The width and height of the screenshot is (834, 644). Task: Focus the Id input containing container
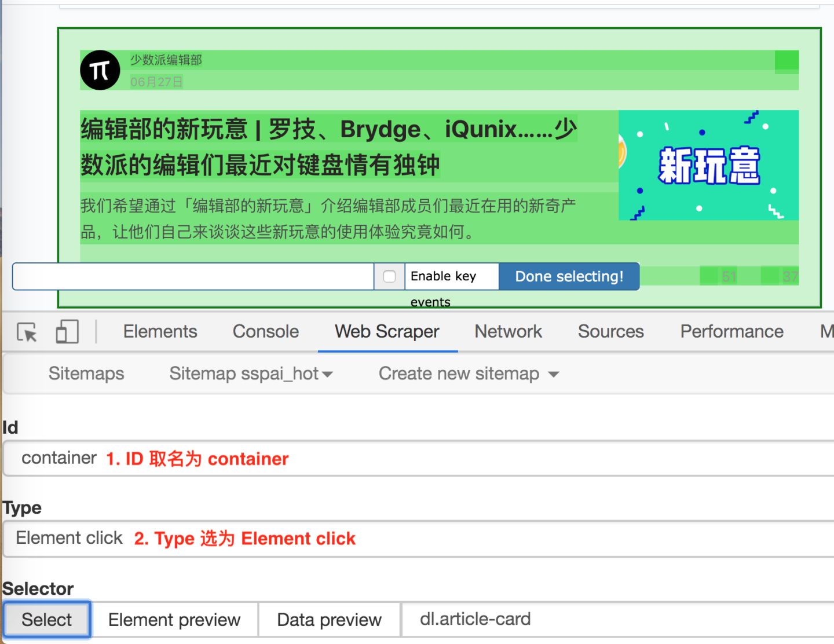(x=418, y=458)
